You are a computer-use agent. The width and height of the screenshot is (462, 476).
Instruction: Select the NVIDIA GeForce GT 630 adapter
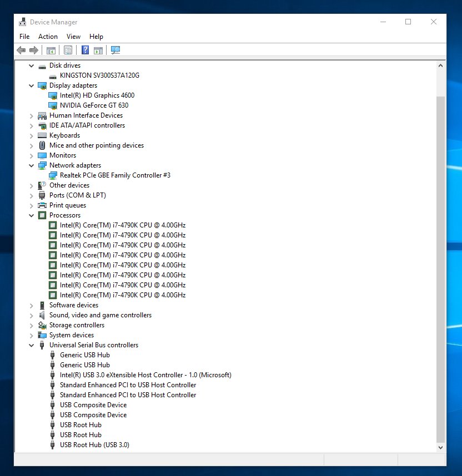(94, 105)
